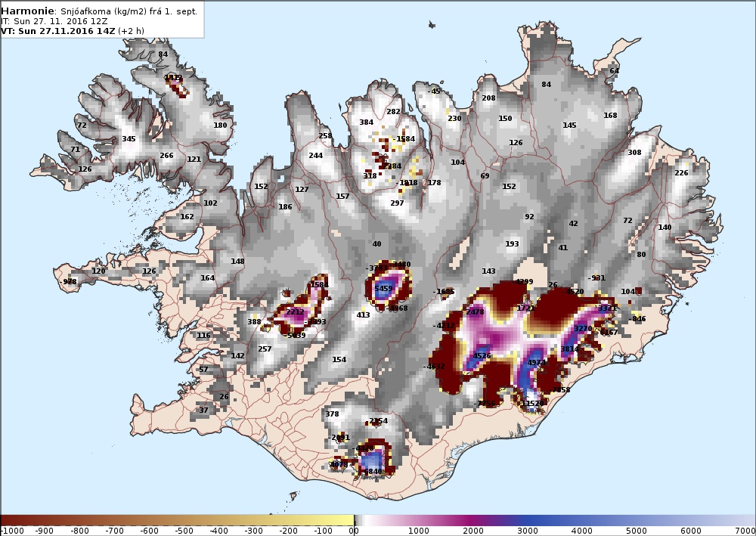Click the map value label 64
Image resolution: width=756 pixels, height=536 pixels.
[x=614, y=70]
